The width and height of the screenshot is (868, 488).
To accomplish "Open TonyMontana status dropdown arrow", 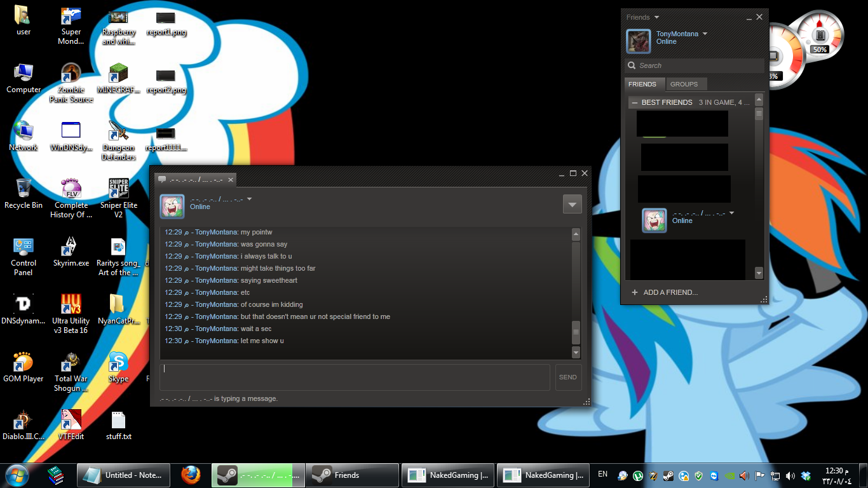I will [x=705, y=34].
